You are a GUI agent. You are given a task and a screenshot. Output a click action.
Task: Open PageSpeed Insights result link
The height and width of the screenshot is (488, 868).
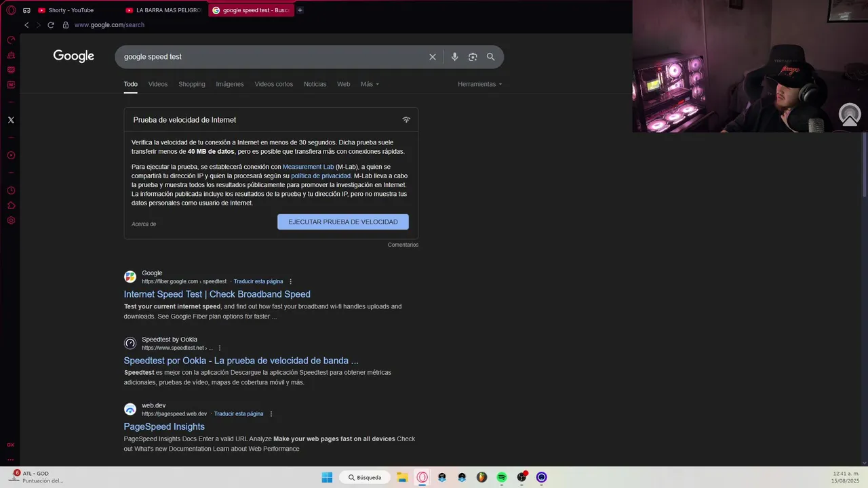[164, 426]
